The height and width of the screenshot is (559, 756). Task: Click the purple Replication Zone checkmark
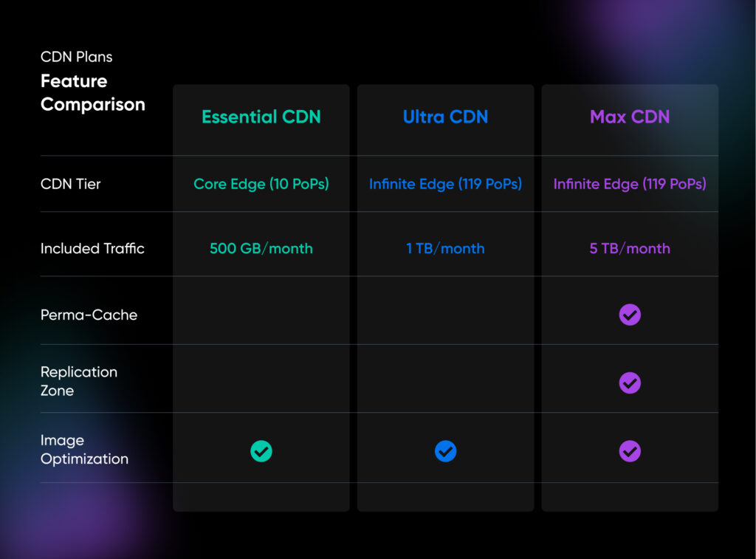tap(630, 383)
